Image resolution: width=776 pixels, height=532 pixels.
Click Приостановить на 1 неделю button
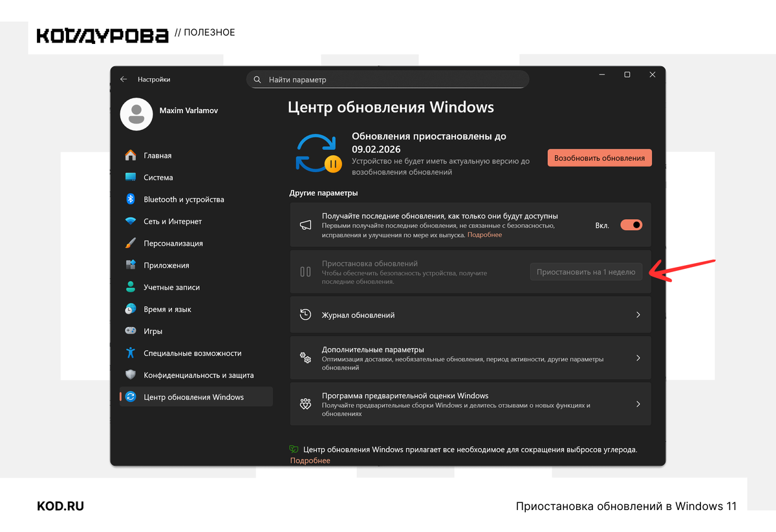586,272
